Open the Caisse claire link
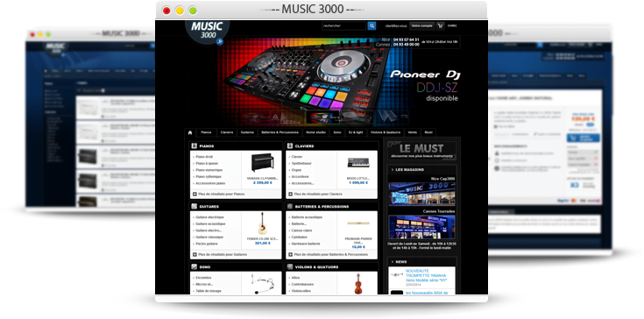Screen dimensions: 644x319 click(302, 230)
